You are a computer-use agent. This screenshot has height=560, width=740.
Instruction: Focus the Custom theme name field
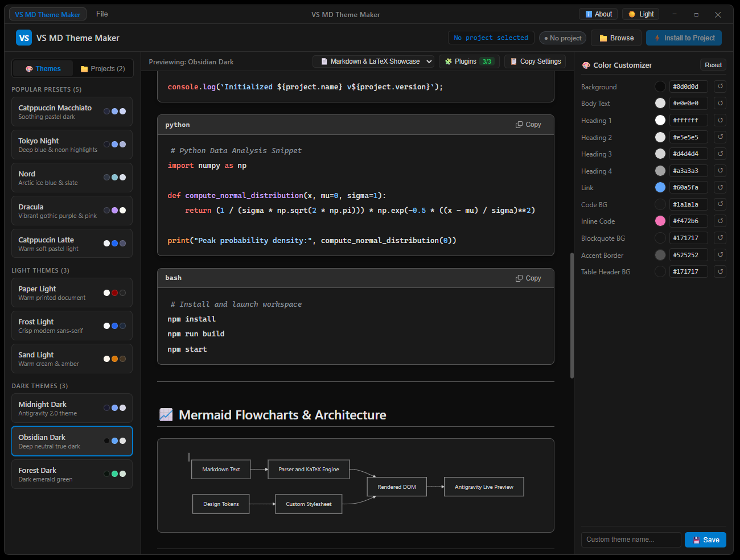click(631, 540)
